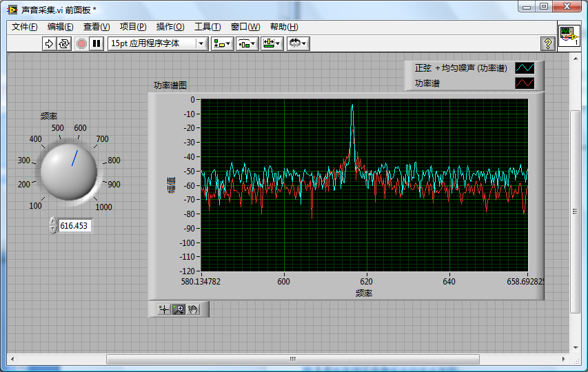The height and width of the screenshot is (372, 588).
Task: Open the 文件(F) menu
Action: tap(25, 27)
